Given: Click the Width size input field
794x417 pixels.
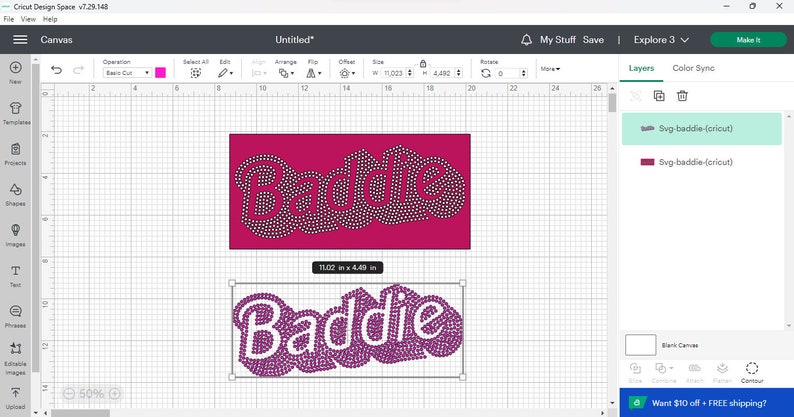Looking at the screenshot, I should coord(393,73).
